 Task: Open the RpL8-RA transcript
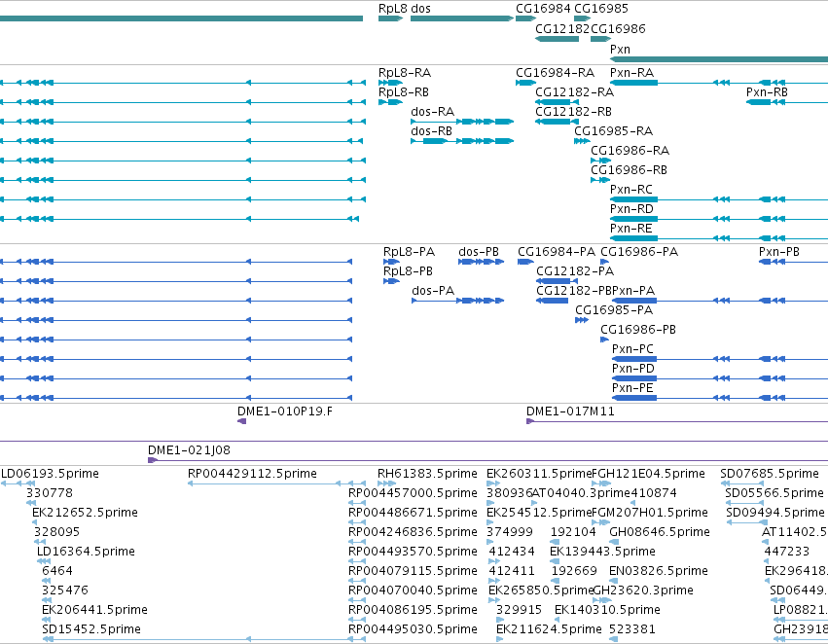tap(405, 73)
